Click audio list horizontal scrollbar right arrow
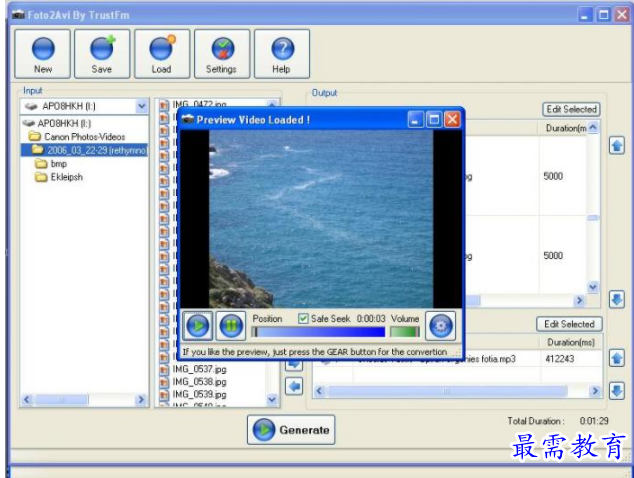Image resolution: width=634 pixels, height=478 pixels. point(595,391)
